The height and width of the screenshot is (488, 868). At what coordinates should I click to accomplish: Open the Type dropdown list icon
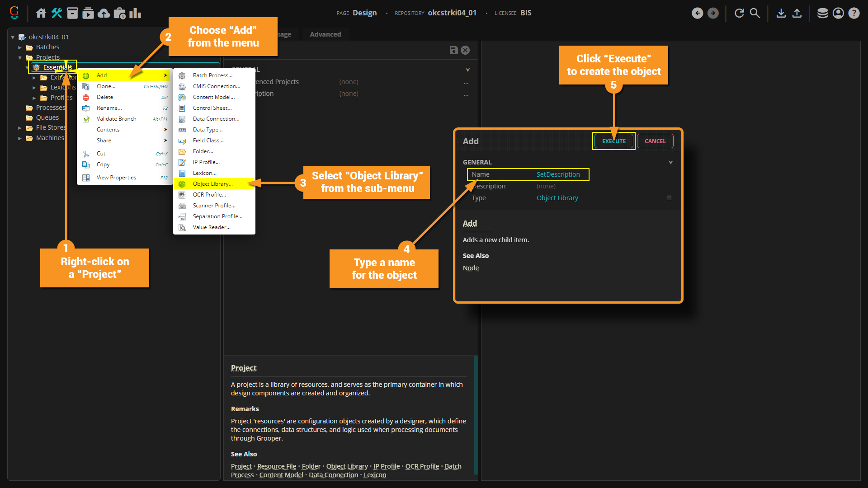[x=669, y=198]
